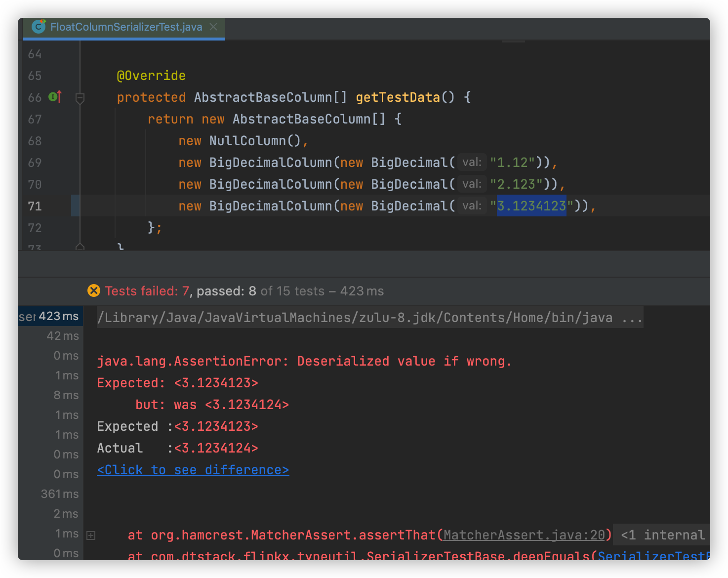Viewport: 728px width, 578px height.
Task: Click the Java class icon on the tab
Action: pyautogui.click(x=39, y=26)
